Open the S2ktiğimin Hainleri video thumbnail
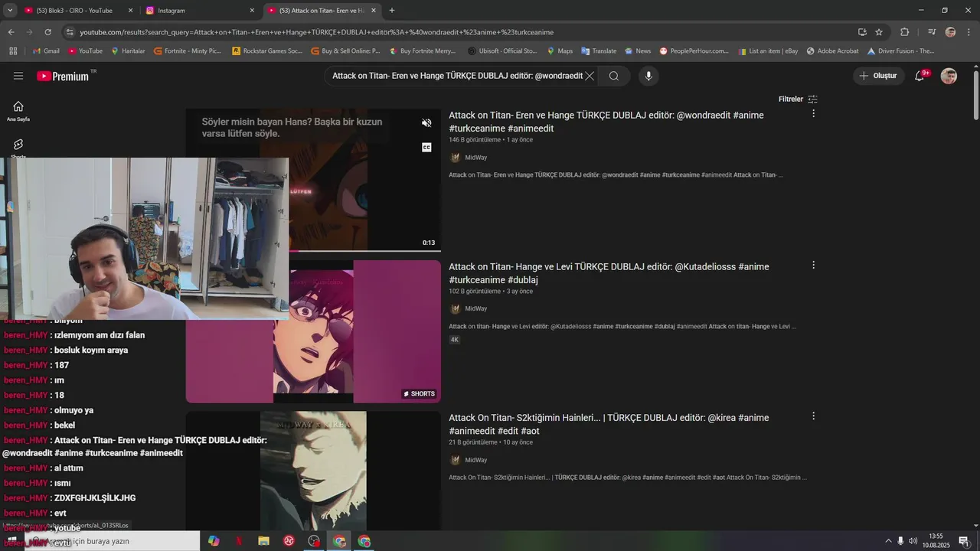 point(313,471)
